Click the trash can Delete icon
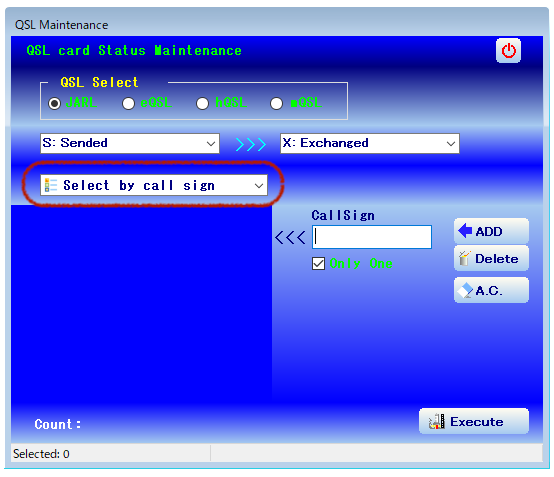This screenshot has width=554, height=477. pyautogui.click(x=464, y=258)
